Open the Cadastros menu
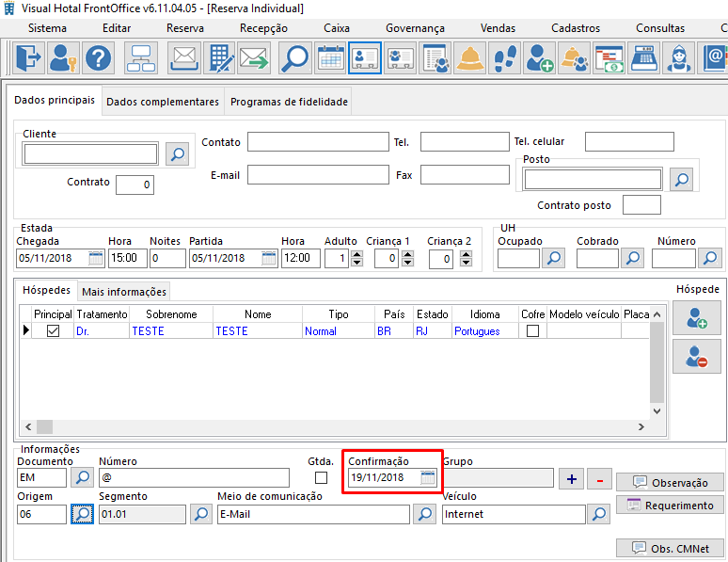728x562 pixels. 576,28
